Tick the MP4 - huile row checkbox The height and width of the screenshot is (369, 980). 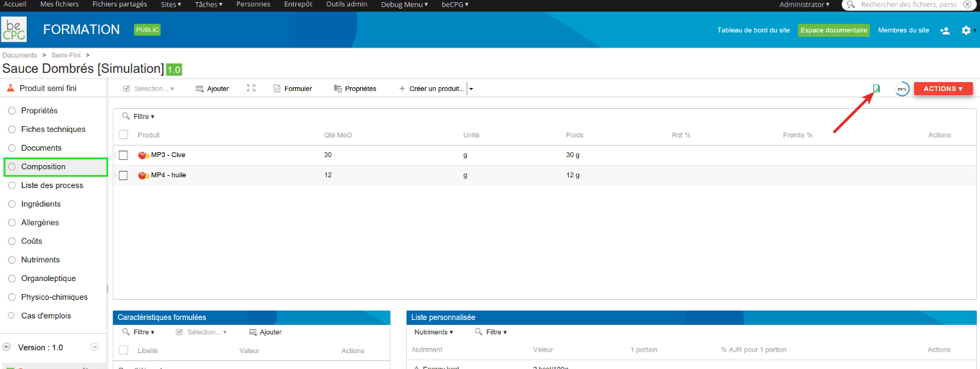[x=123, y=175]
